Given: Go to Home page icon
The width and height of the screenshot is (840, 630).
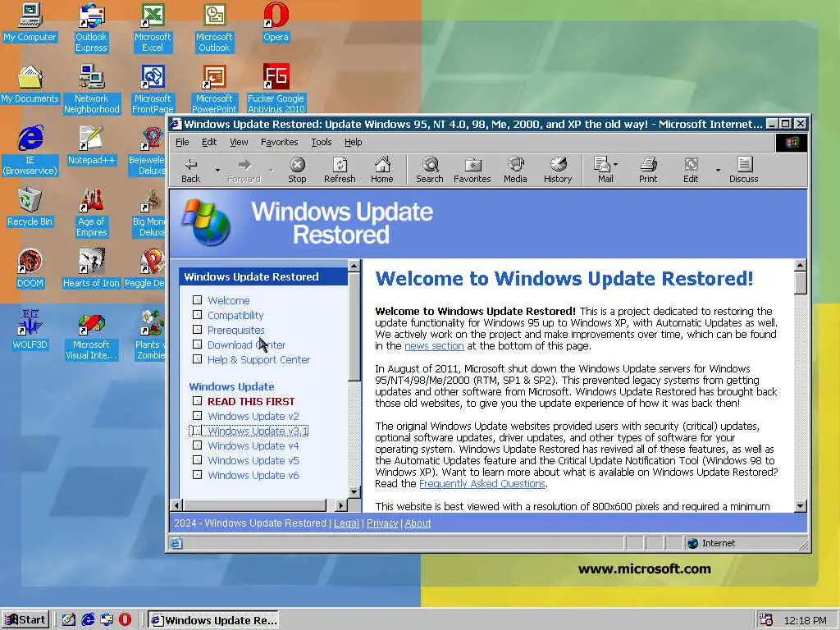Looking at the screenshot, I should 382,170.
